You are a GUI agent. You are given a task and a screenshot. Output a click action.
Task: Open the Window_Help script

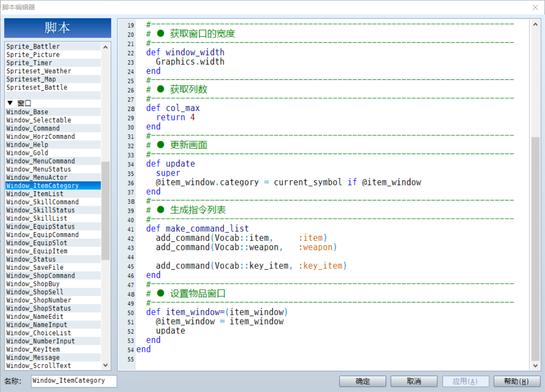coord(53,144)
